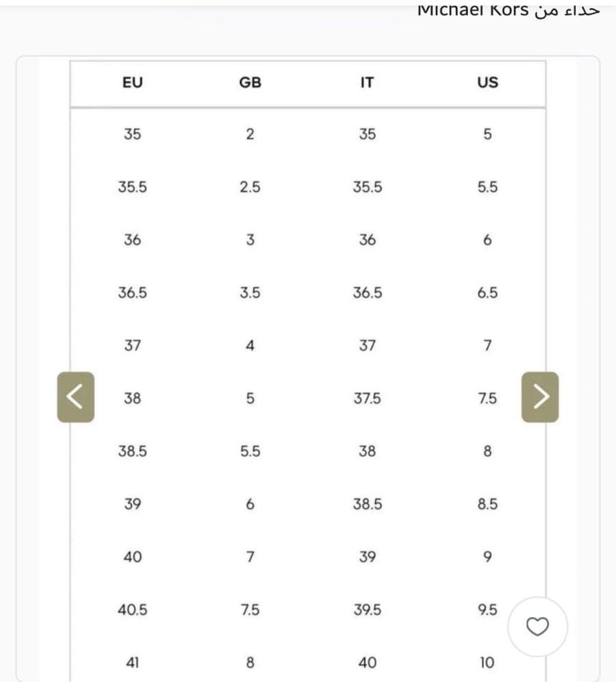Click EU size 40.5 cell
Image resolution: width=616 pixels, height=682 pixels.
click(133, 610)
